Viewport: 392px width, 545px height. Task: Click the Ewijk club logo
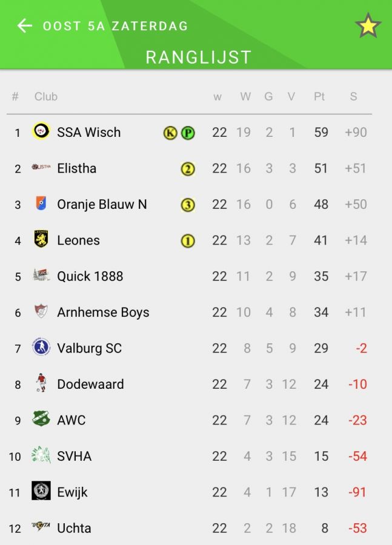[x=41, y=490]
